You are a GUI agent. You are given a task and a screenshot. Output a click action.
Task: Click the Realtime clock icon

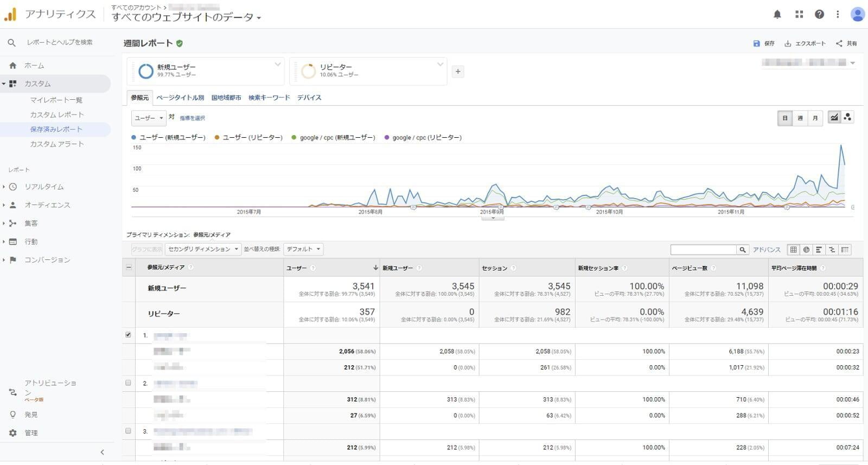pyautogui.click(x=13, y=187)
